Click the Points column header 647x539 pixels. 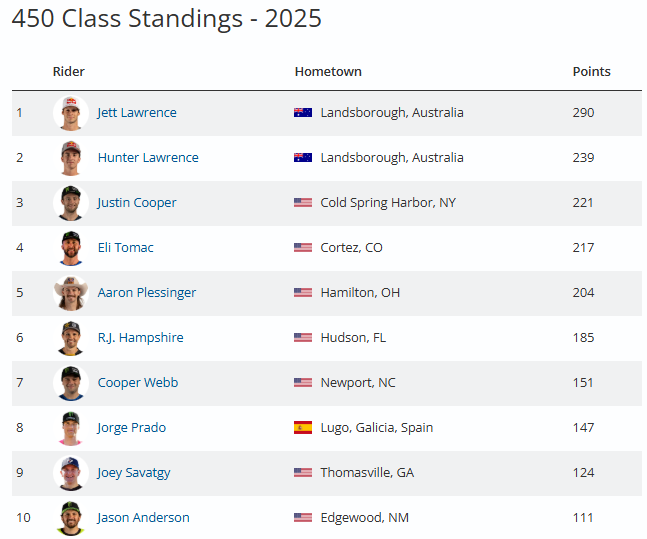[591, 72]
